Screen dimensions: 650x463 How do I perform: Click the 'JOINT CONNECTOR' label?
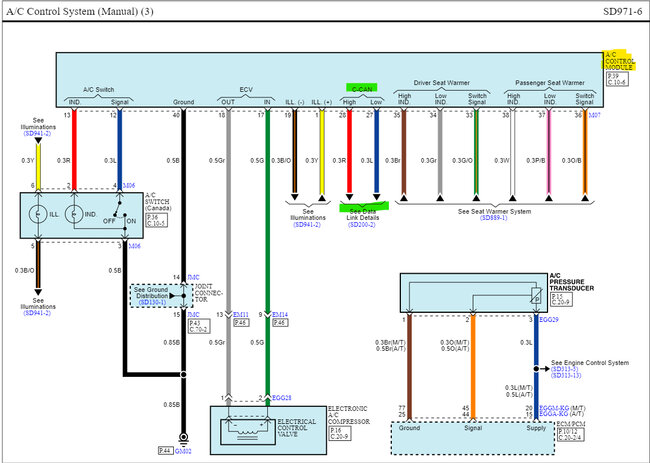(x=209, y=293)
